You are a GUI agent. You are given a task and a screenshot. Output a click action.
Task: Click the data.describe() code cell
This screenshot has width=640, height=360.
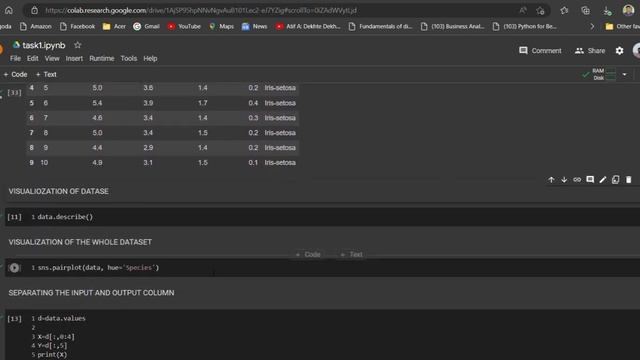pyautogui.click(x=322, y=217)
